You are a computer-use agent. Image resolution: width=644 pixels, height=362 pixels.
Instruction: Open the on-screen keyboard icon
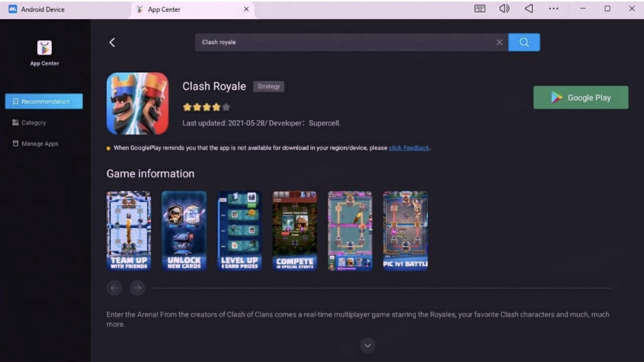click(479, 8)
